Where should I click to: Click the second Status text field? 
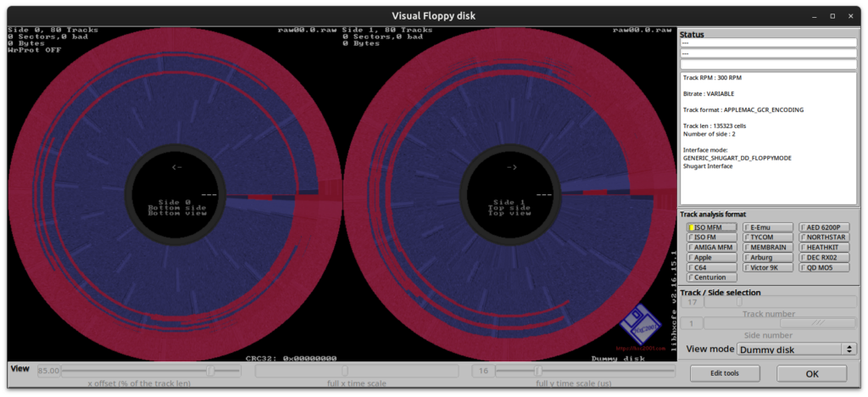(x=768, y=53)
